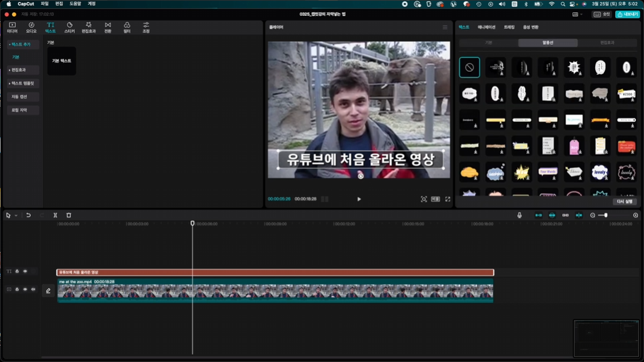The width and height of the screenshot is (644, 362).
Task: Click the 다시 실행 button
Action: [625, 201]
